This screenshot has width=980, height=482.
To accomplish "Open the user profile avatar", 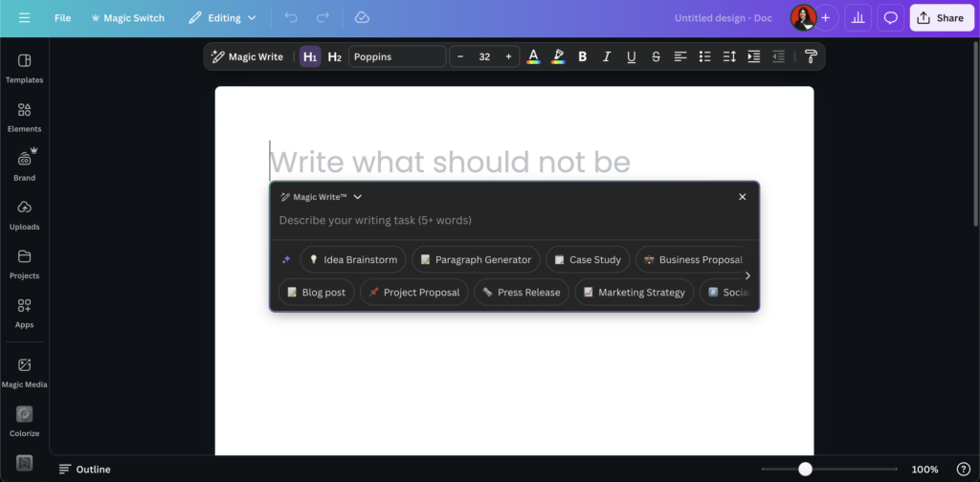I will (803, 17).
